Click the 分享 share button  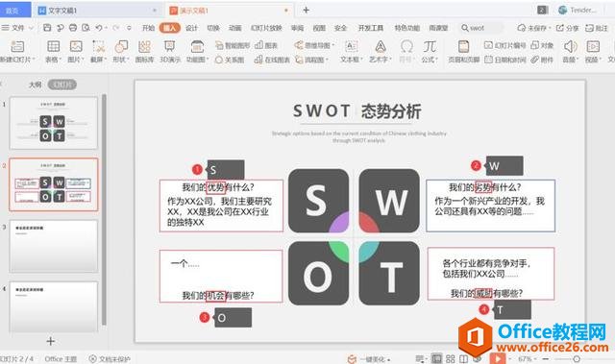[568, 28]
